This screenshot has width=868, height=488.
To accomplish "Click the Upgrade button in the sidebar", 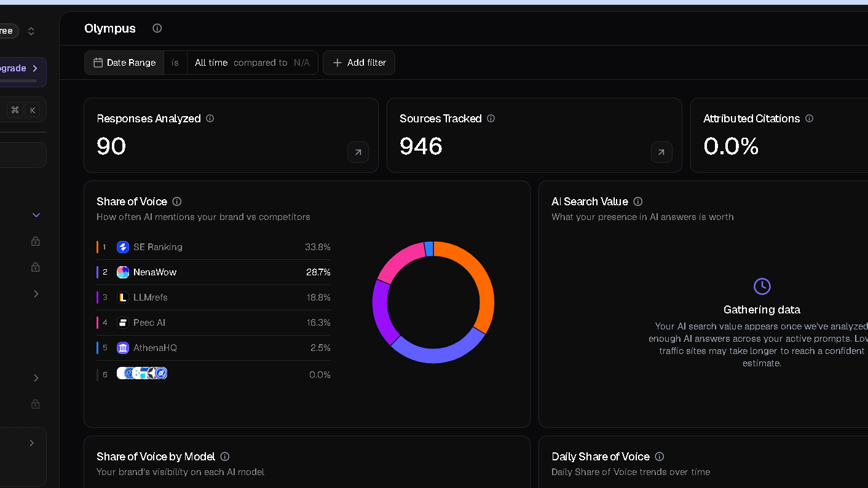I will 22,72.
